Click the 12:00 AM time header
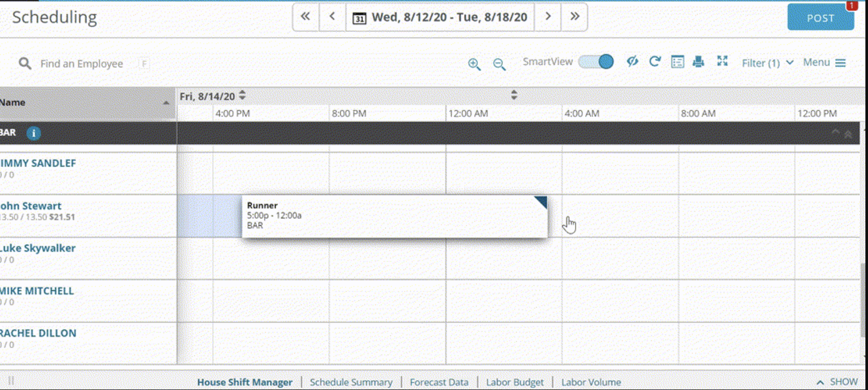Image resolution: width=868 pixels, height=390 pixels. [x=468, y=113]
